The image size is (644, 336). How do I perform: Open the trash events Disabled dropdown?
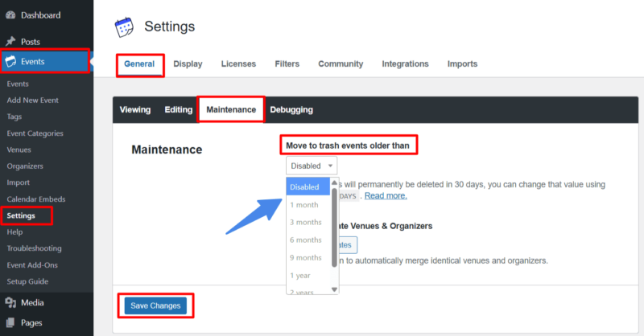tap(312, 166)
